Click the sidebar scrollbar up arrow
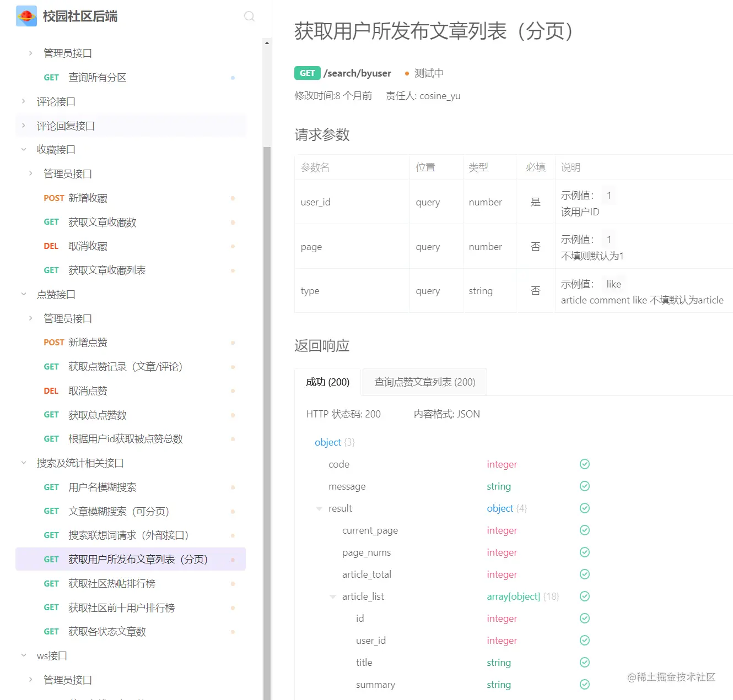The width and height of the screenshot is (733, 700). tap(267, 43)
